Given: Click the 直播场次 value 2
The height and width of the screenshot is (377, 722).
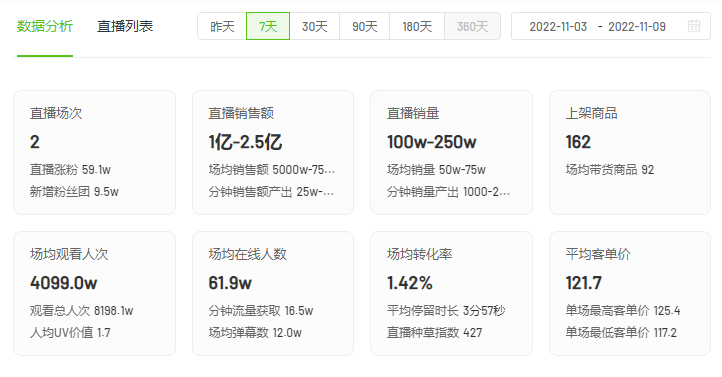Looking at the screenshot, I should tap(35, 142).
